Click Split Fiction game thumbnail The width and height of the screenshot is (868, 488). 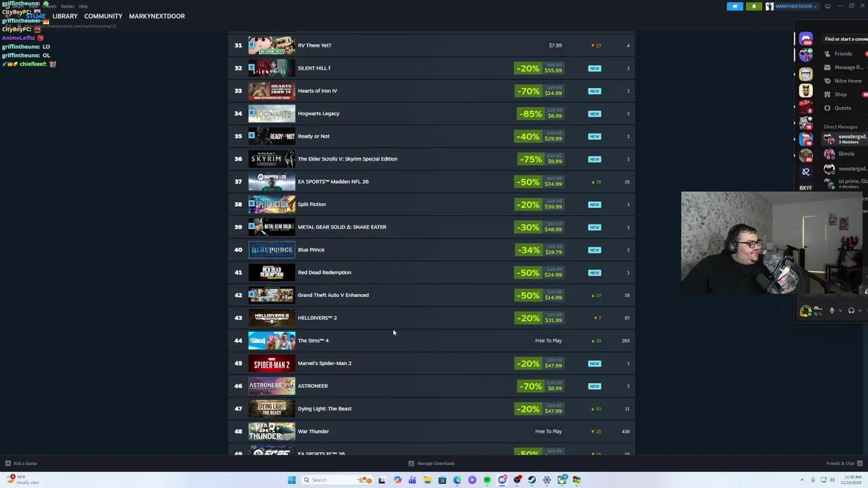pyautogui.click(x=271, y=204)
